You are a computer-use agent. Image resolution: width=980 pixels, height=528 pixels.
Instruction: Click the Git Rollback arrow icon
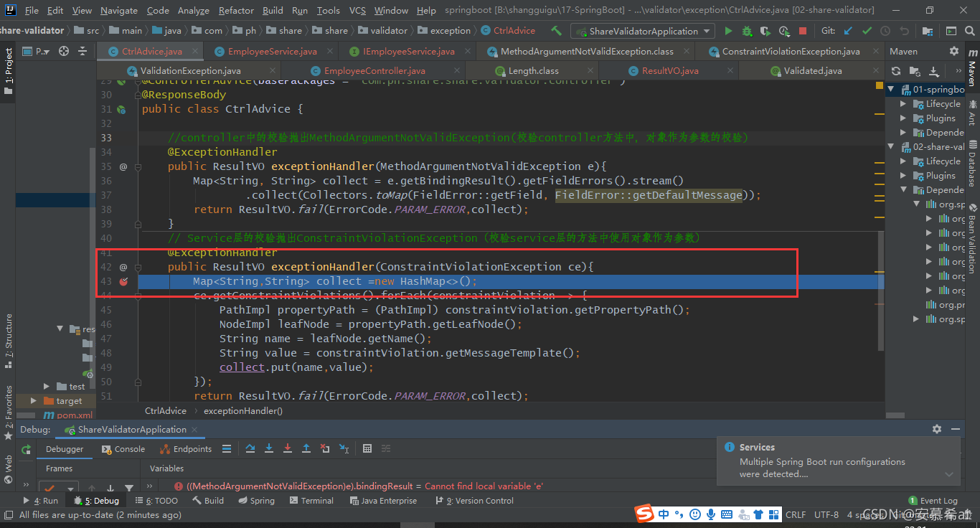click(905, 31)
